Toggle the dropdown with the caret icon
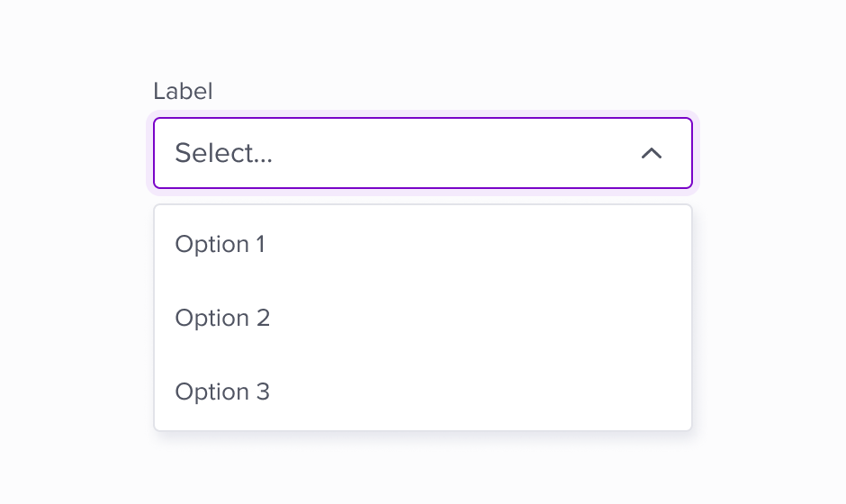 point(652,153)
